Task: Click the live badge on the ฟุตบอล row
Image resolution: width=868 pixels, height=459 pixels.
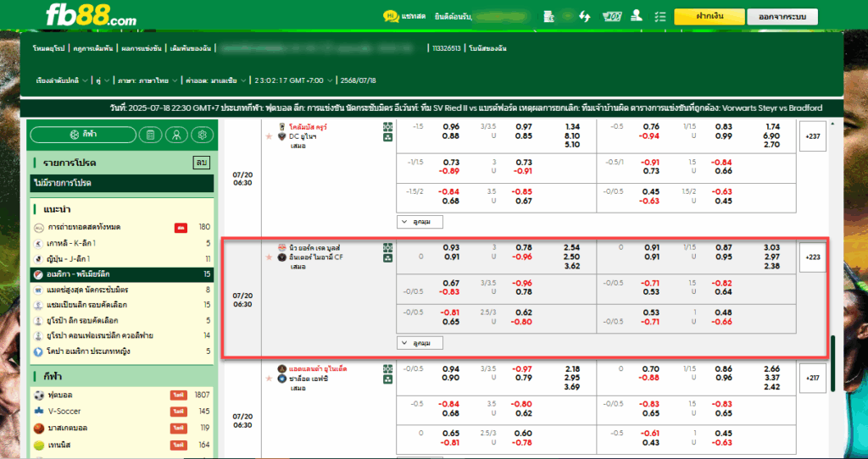Action: [x=177, y=395]
